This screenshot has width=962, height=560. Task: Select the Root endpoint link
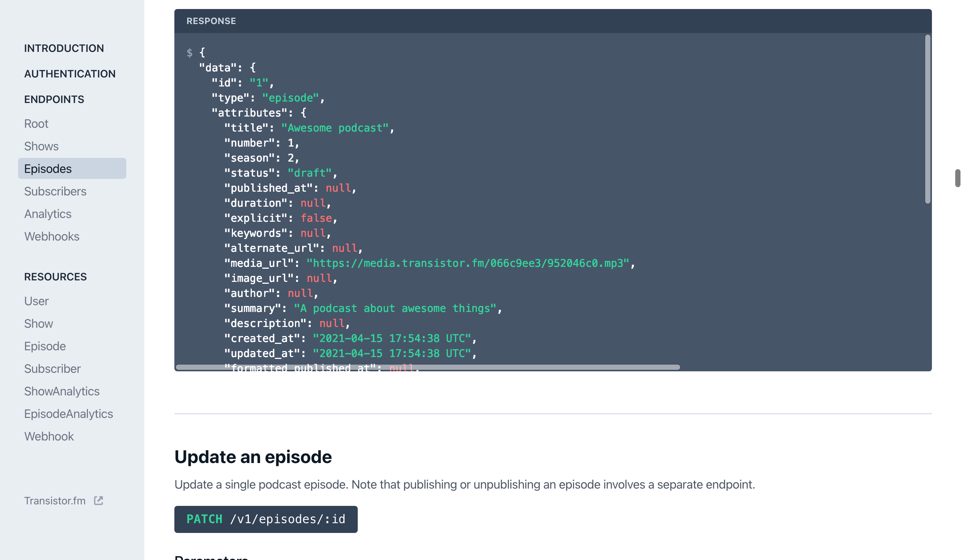(x=36, y=124)
